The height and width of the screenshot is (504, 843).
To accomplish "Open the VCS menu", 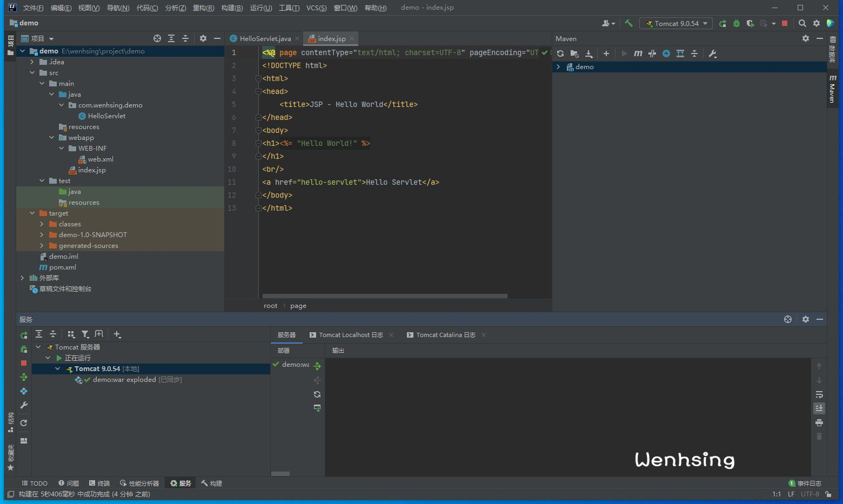I will [x=316, y=8].
